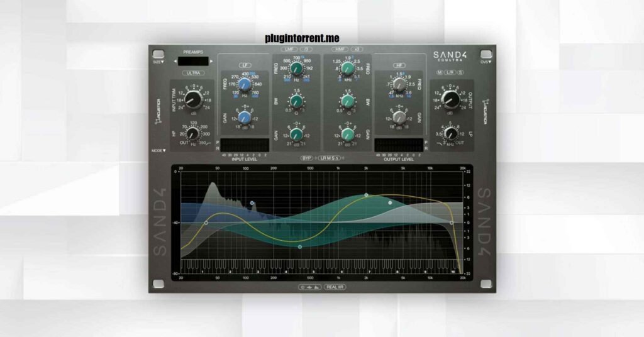Click the REAL IIR button

coord(335,287)
